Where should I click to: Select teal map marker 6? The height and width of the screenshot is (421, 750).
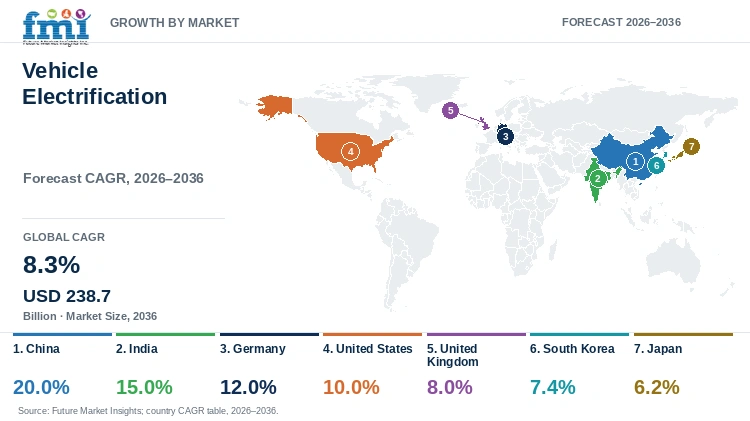click(656, 166)
